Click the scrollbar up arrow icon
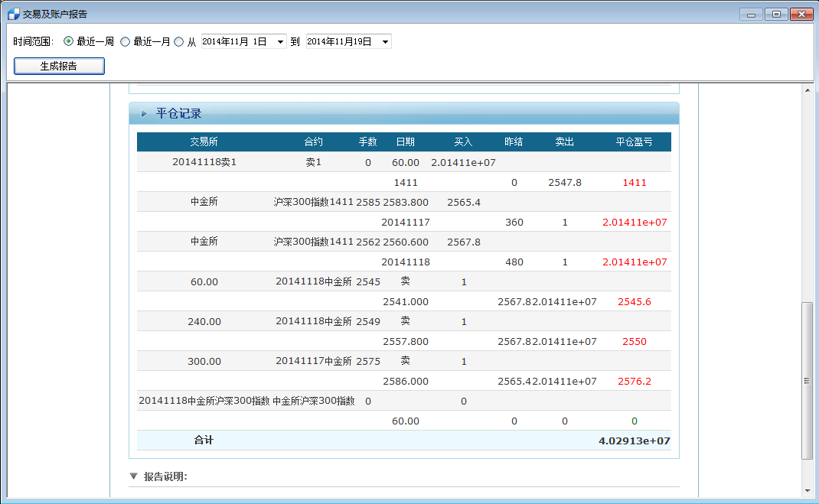819x504 pixels. 808,89
